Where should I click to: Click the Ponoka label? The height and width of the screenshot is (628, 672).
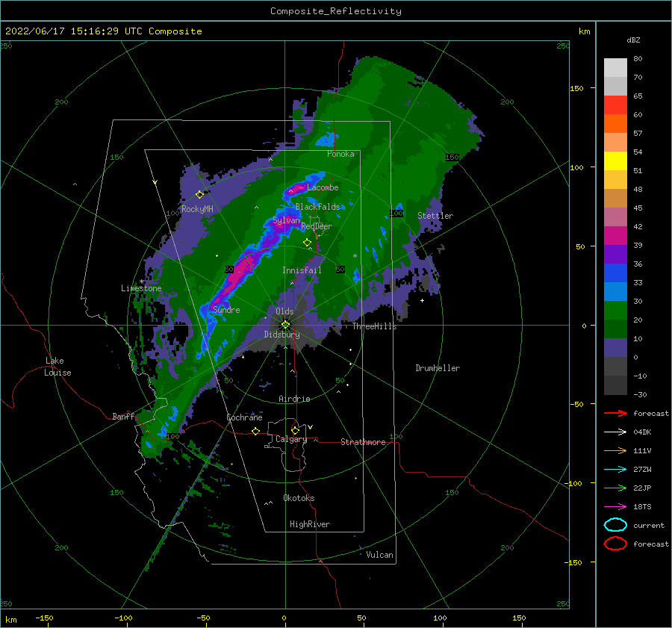tap(340, 154)
